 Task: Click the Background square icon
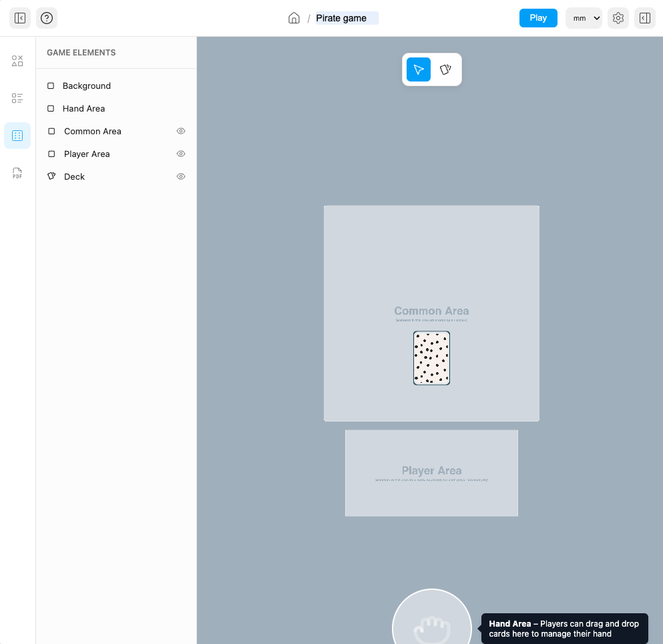pos(51,86)
